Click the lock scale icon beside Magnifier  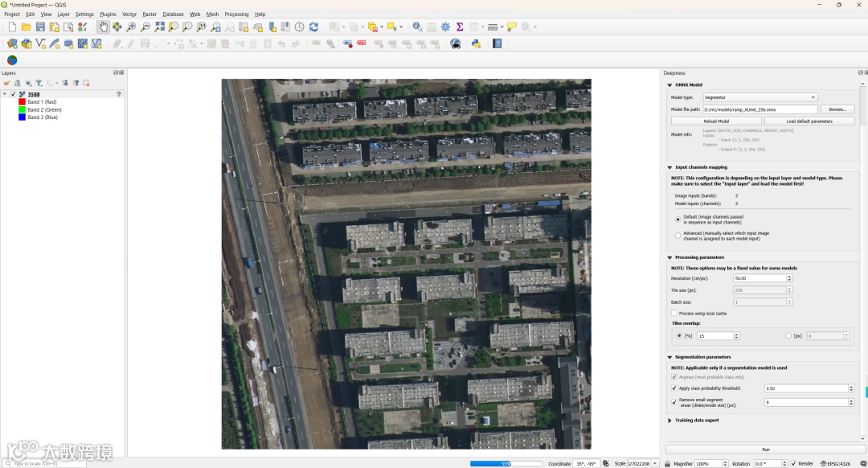pyautogui.click(x=667, y=463)
